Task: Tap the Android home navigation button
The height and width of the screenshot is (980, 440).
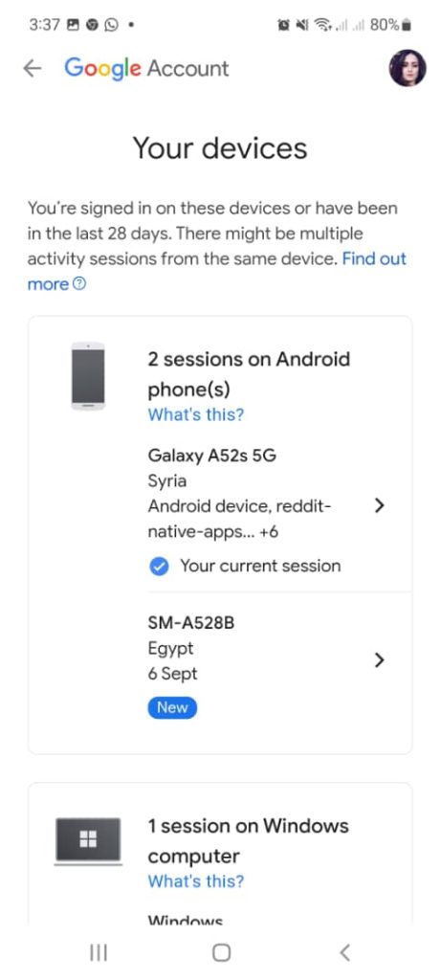Action: (x=221, y=952)
